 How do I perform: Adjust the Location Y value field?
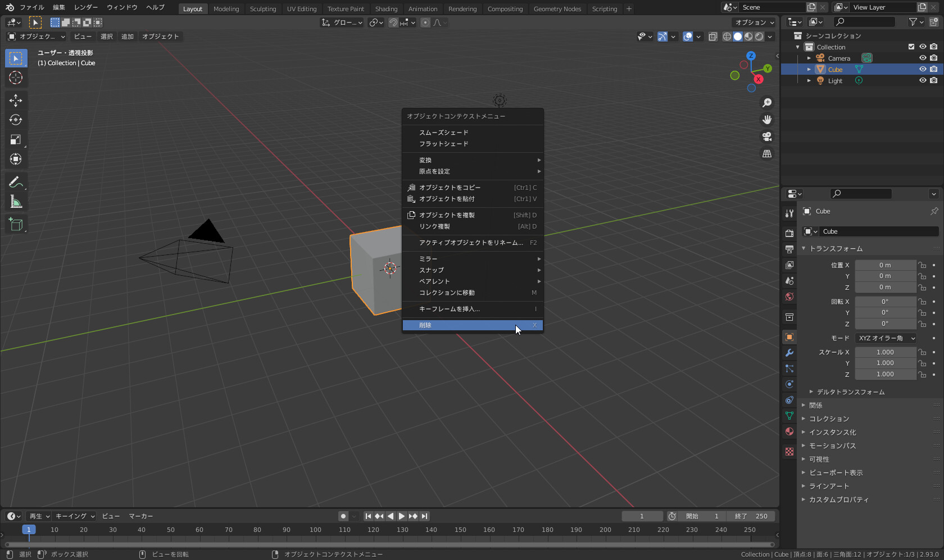[886, 276]
